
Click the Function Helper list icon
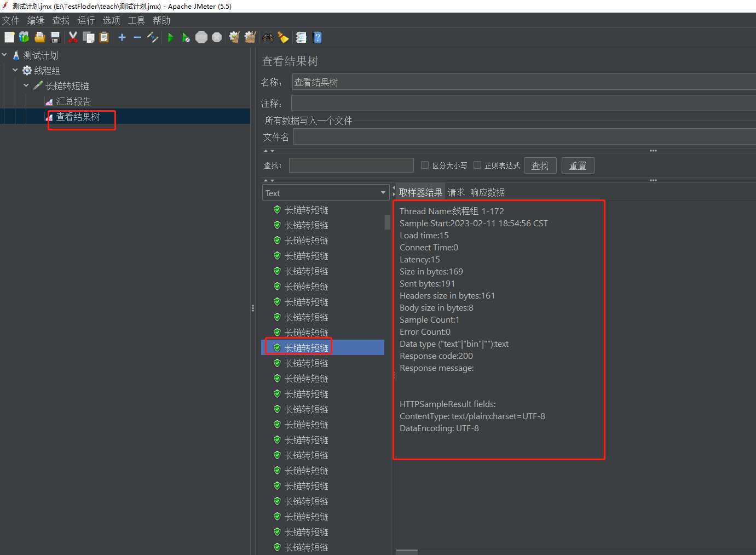click(x=301, y=37)
